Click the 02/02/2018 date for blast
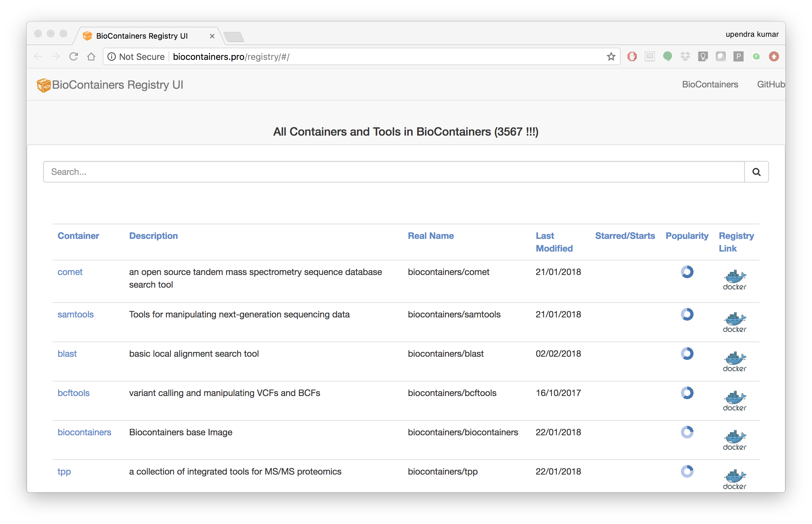Screen dimensions: 812x524 pos(558,354)
